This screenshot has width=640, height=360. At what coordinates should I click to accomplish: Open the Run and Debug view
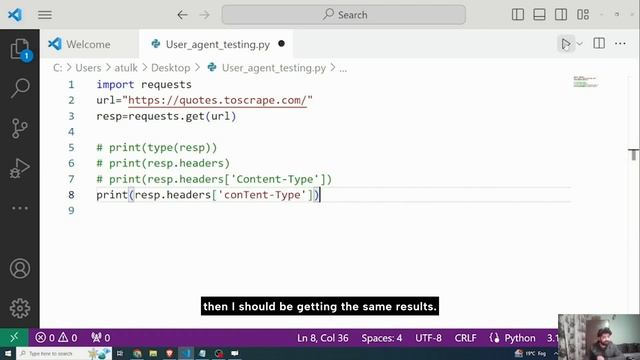20,168
